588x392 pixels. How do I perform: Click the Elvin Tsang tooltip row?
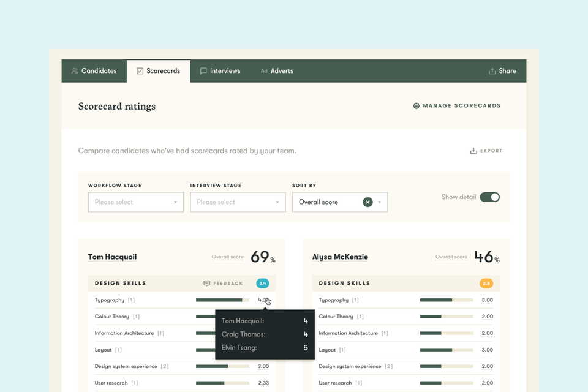(x=265, y=348)
